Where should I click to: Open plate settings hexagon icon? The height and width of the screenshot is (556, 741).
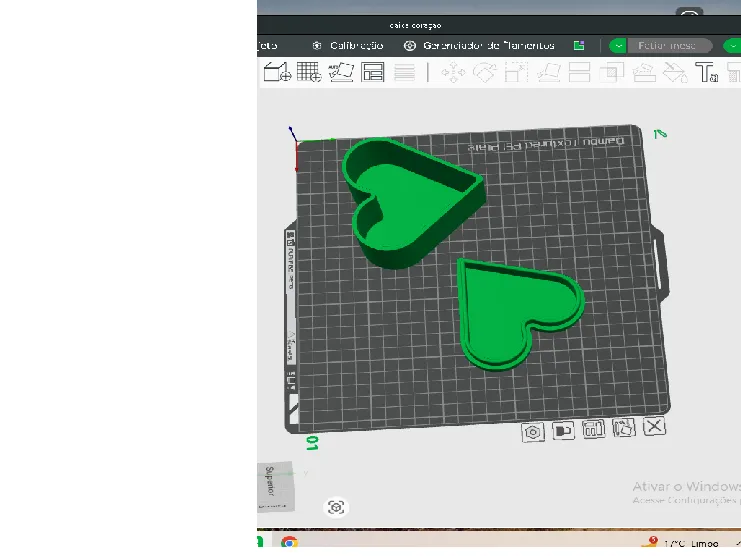point(533,432)
